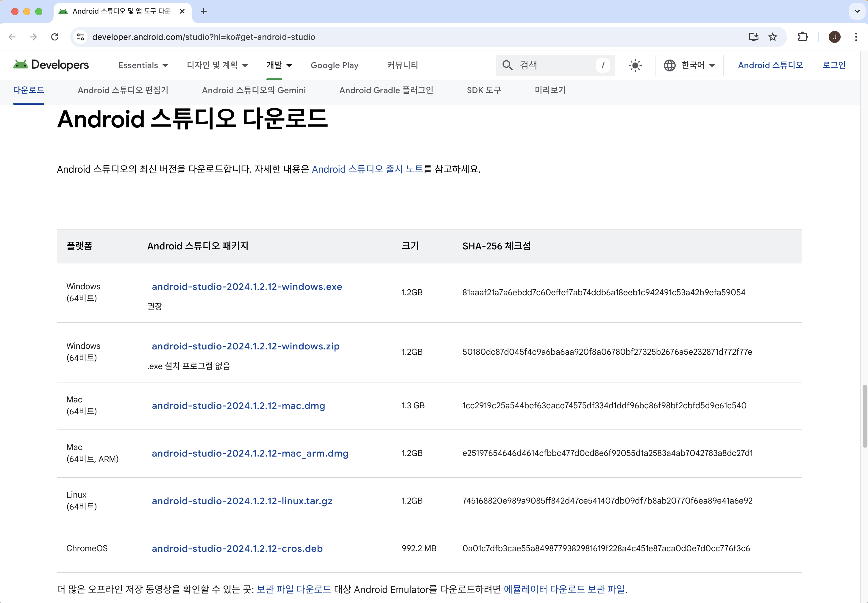Open the browser extensions puzzle icon
This screenshot has width=868, height=603.
coord(802,37)
